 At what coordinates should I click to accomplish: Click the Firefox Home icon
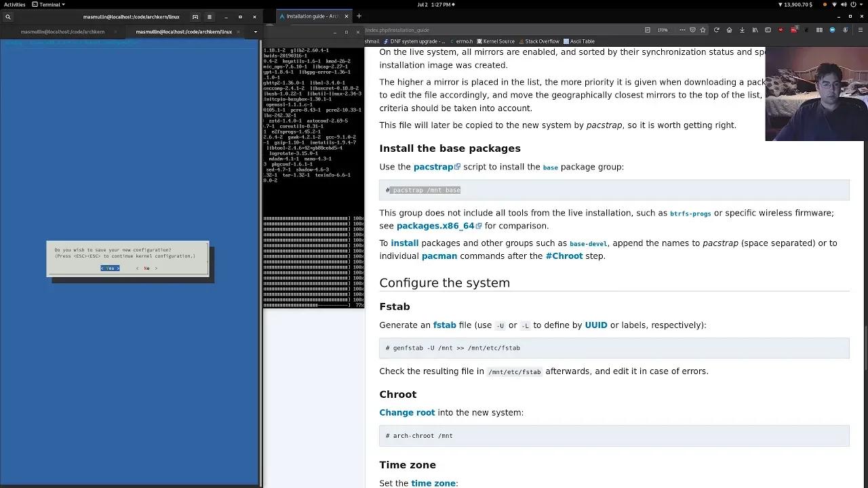click(729, 30)
